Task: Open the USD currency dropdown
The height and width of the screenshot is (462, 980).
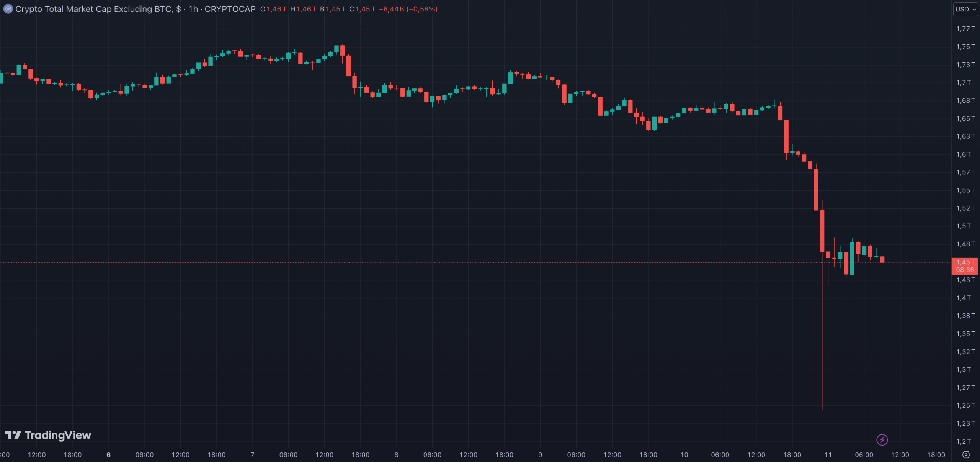Action: coord(965,9)
